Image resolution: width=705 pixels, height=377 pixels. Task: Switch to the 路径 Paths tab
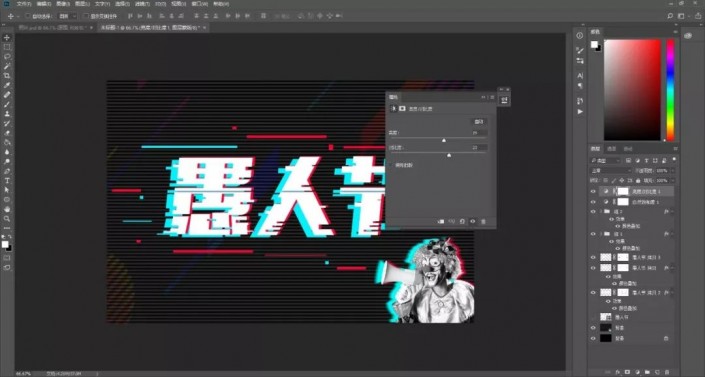click(x=628, y=149)
